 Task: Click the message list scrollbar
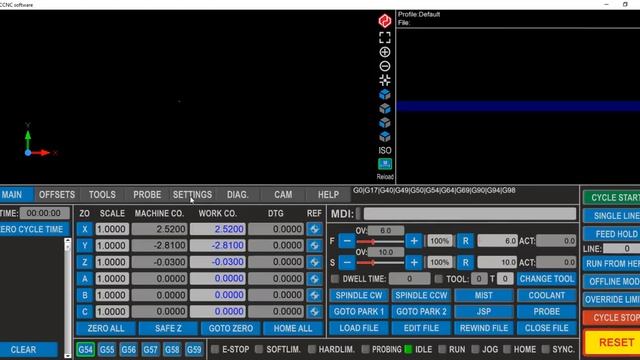click(x=67, y=298)
